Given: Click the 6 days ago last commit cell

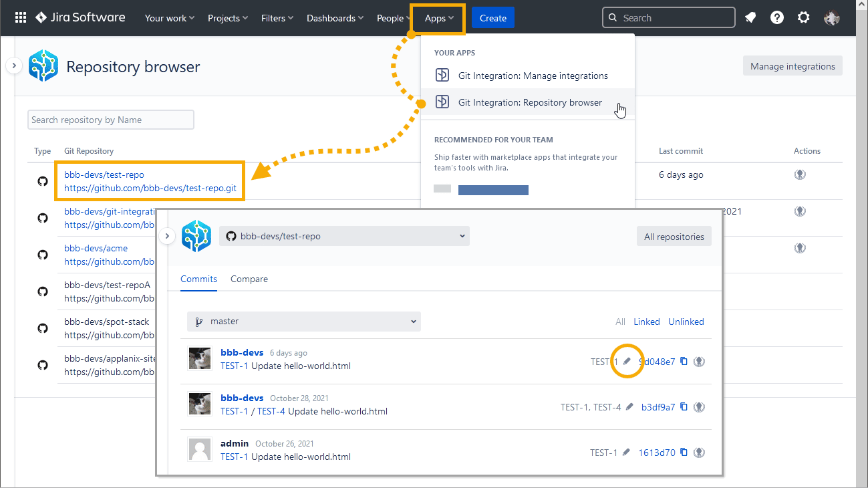Looking at the screenshot, I should tap(681, 174).
